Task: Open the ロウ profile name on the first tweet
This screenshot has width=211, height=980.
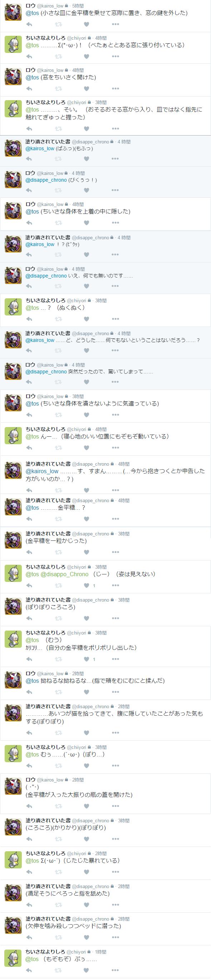Action: pos(30,6)
